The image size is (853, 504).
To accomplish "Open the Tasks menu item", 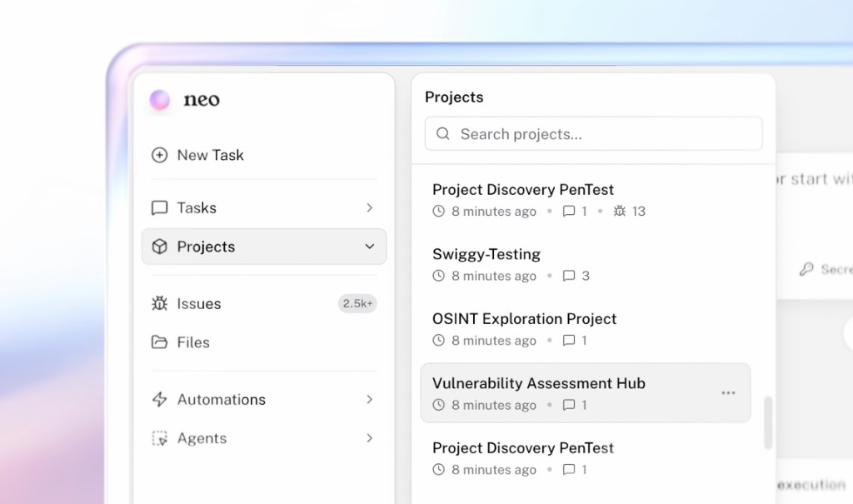I will click(264, 208).
